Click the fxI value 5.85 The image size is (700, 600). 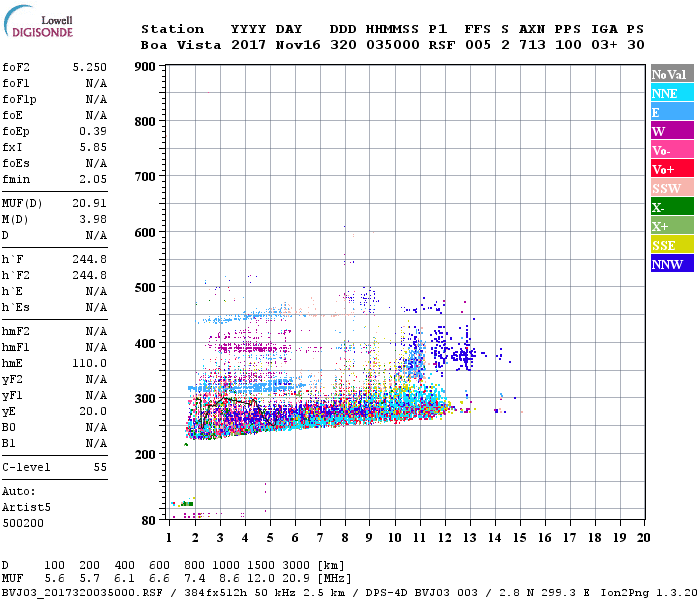[x=93, y=147]
